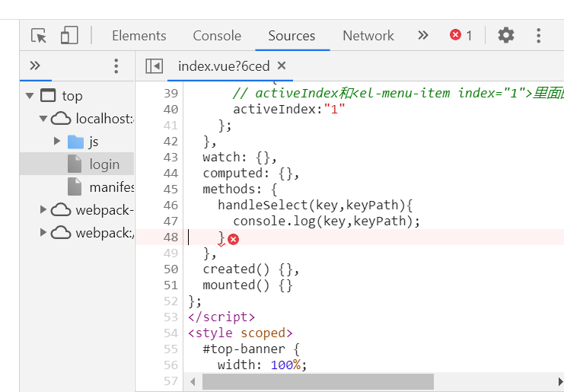Select the index.vue?6ced file tab
The width and height of the screenshot is (564, 392).
[224, 66]
